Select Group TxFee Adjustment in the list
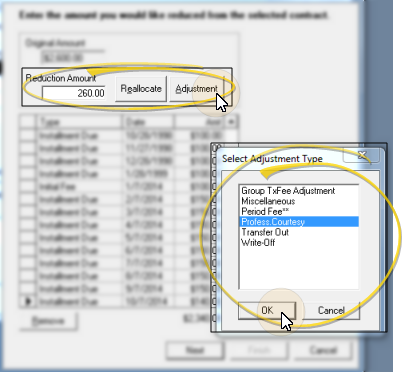 299,191
